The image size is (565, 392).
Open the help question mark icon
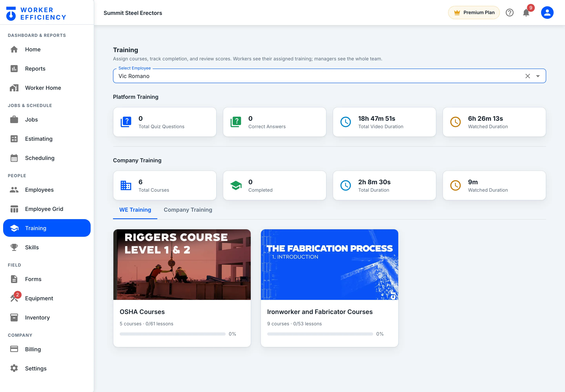(509, 13)
